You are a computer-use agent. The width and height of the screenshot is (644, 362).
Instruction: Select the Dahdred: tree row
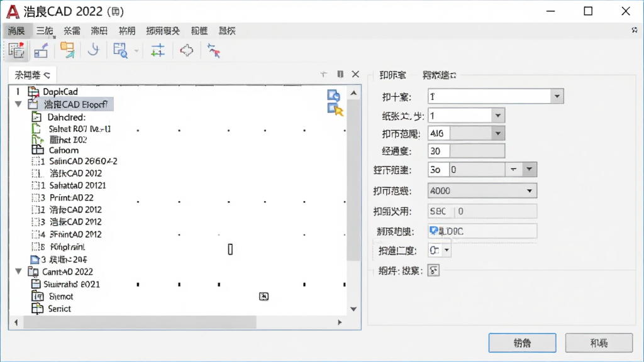tap(67, 117)
